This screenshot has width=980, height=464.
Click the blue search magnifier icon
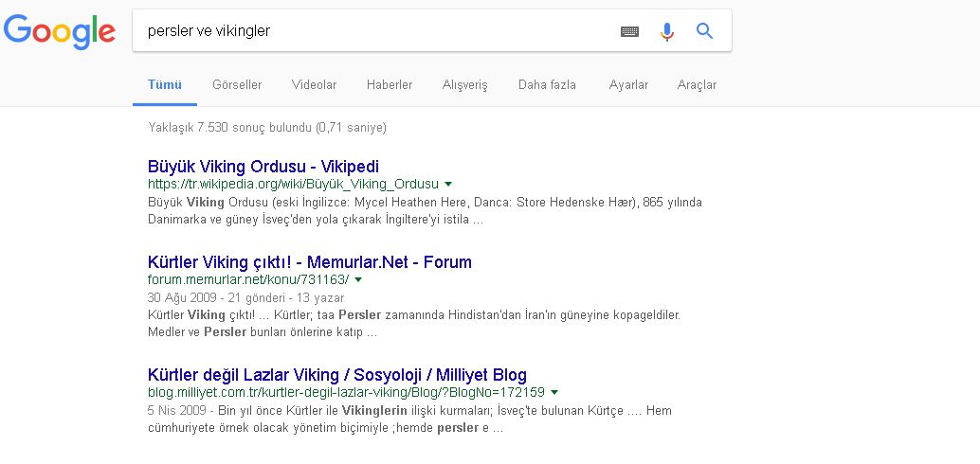point(704,30)
